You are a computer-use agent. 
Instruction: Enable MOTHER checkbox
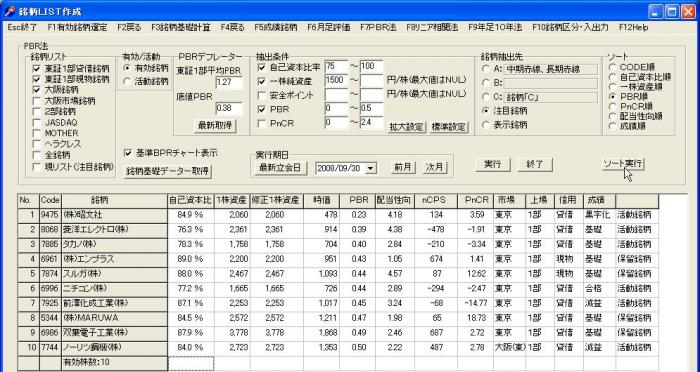pyautogui.click(x=37, y=134)
